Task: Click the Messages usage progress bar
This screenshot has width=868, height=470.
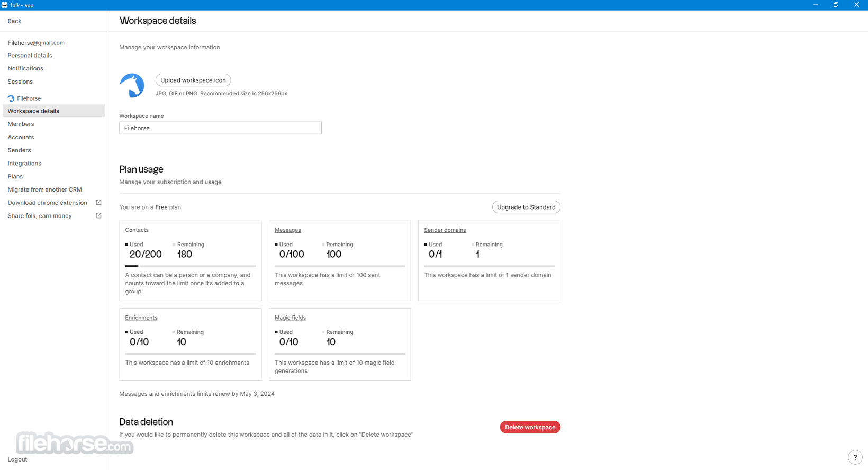Action: [340, 266]
